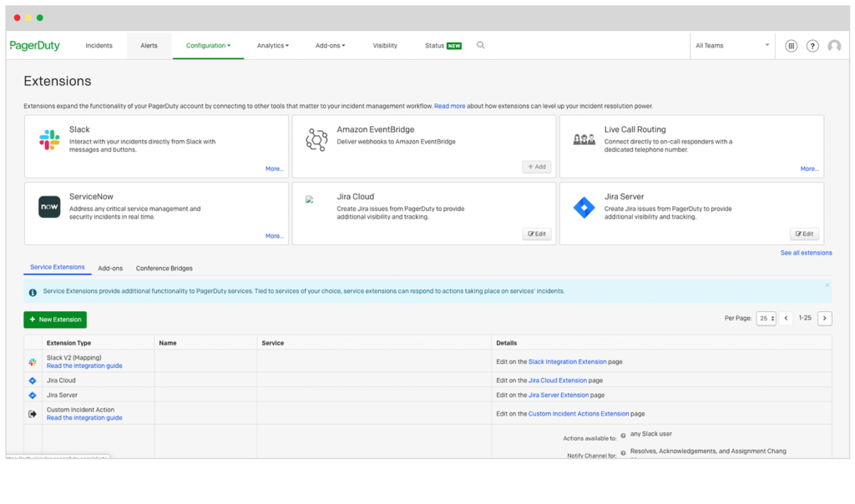855x504 pixels.
Task: Click the Live Call Routing card title
Action: coord(635,129)
